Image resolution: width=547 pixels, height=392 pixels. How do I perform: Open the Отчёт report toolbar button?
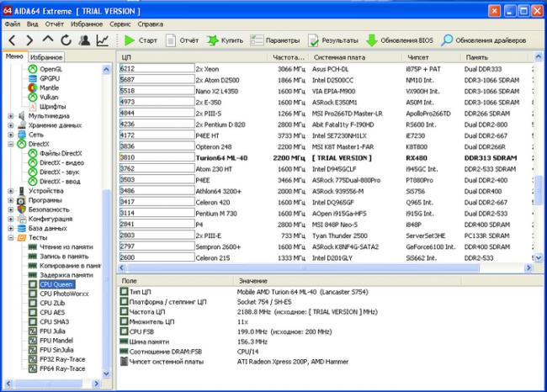182,40
